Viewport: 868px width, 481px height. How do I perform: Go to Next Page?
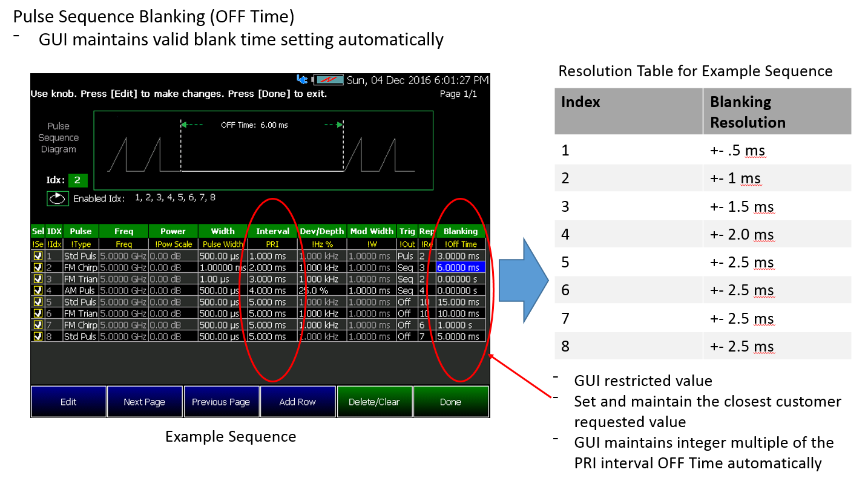click(145, 402)
